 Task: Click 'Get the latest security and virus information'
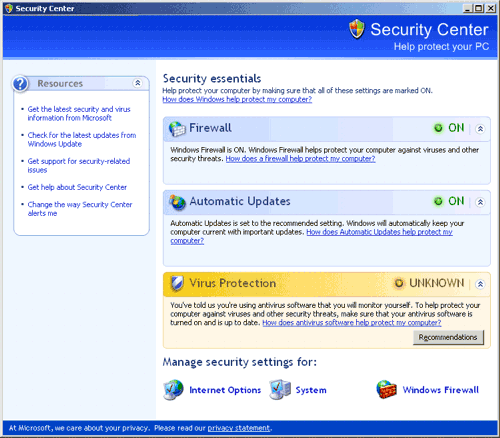click(x=79, y=114)
